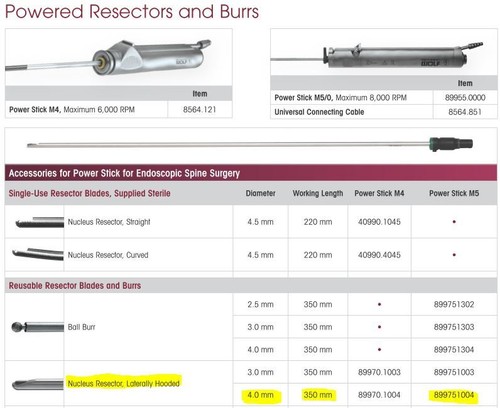Click Ball Burr 2.5 mm diameter cell
This screenshot has width=500, height=408.
click(260, 304)
